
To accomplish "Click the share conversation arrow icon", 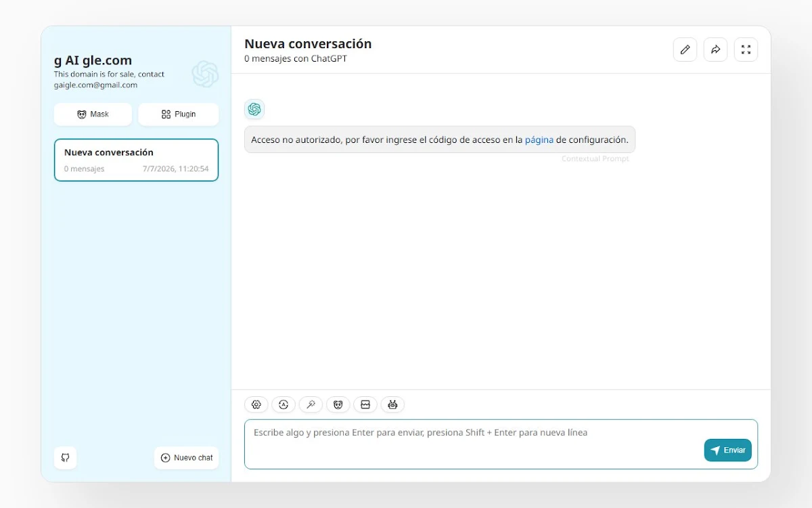I will pos(715,49).
